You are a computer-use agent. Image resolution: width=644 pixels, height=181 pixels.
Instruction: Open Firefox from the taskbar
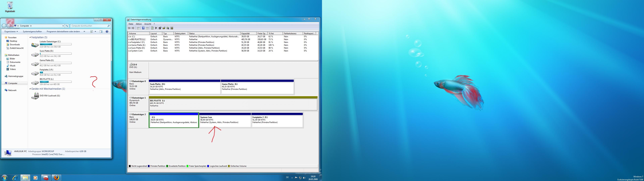(x=57, y=178)
